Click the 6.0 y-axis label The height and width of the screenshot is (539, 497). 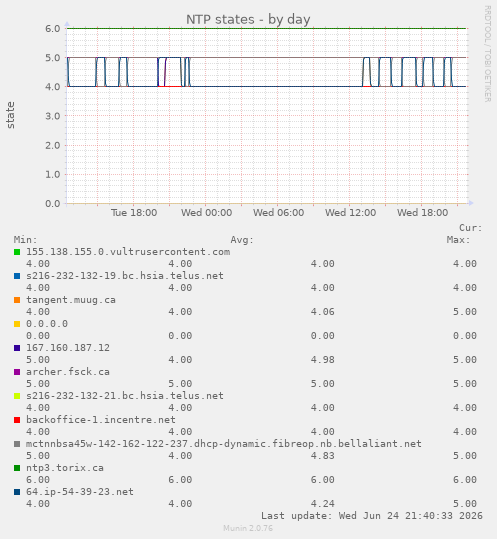click(x=53, y=29)
